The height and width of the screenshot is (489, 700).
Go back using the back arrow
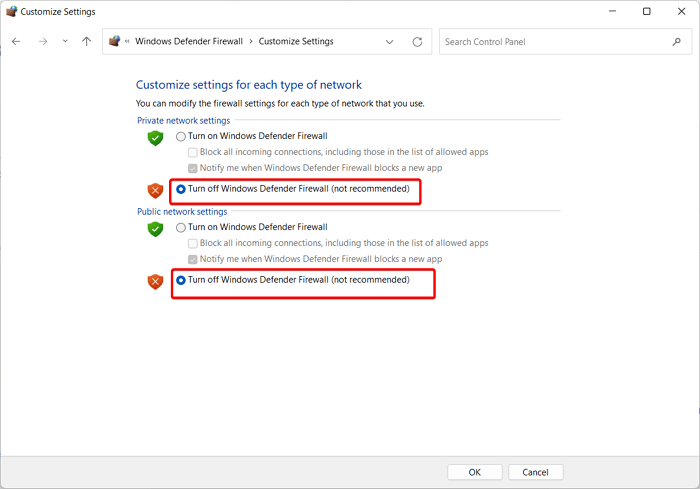pos(16,42)
